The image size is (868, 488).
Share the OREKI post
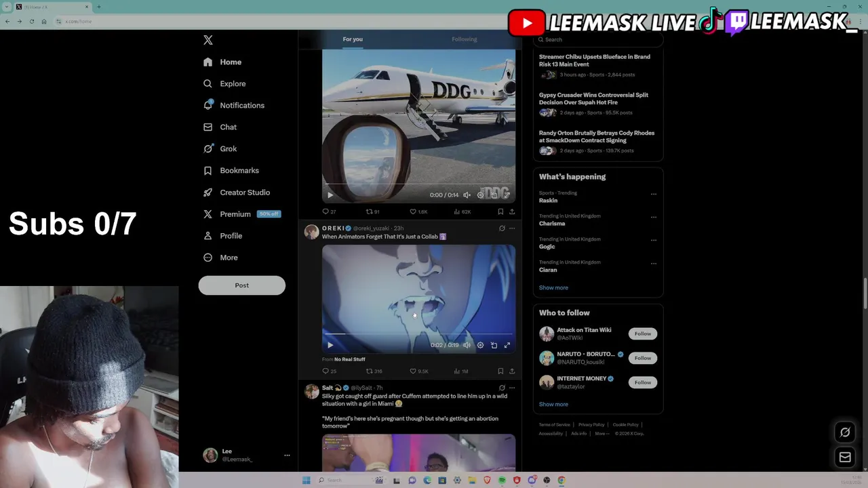[x=512, y=371]
